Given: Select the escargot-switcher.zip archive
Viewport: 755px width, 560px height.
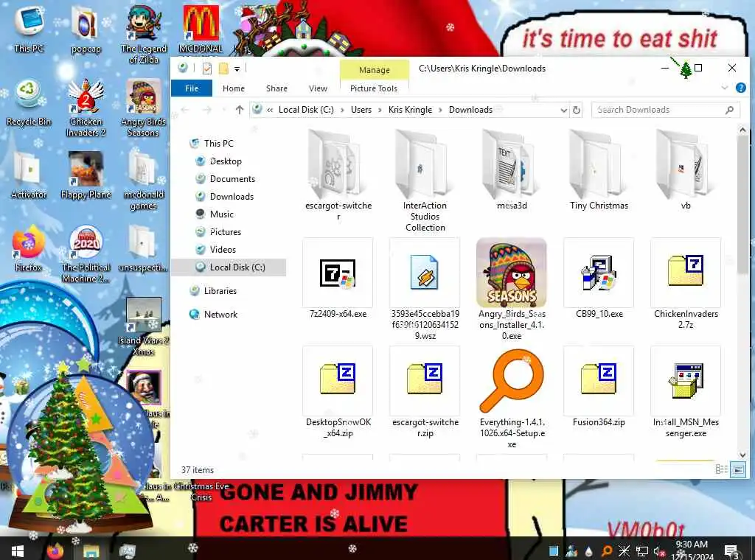Looking at the screenshot, I should 425,392.
